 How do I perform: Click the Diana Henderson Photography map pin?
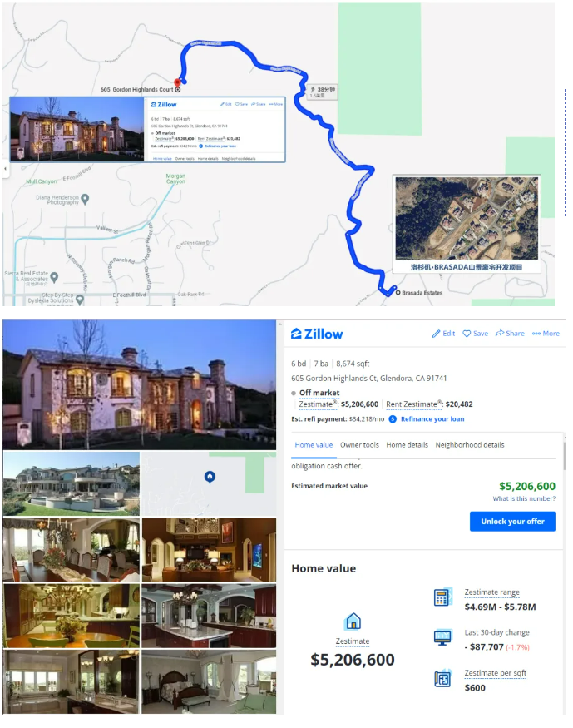click(x=85, y=199)
